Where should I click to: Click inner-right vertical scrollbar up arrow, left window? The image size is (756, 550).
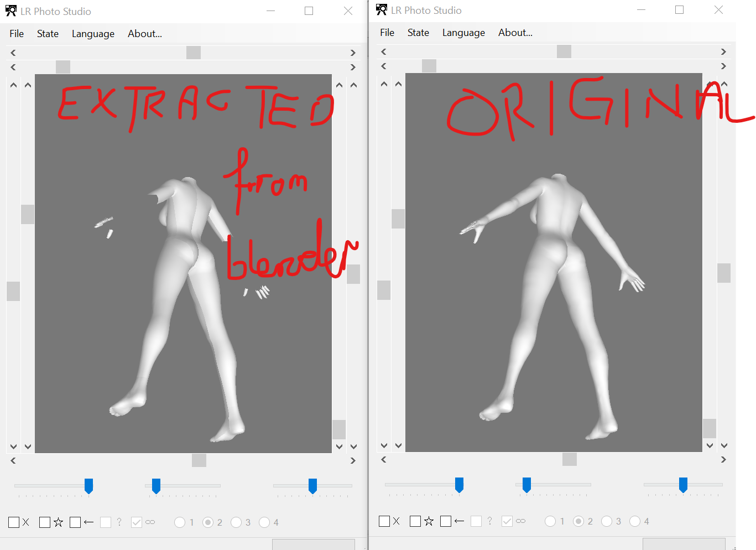[339, 85]
